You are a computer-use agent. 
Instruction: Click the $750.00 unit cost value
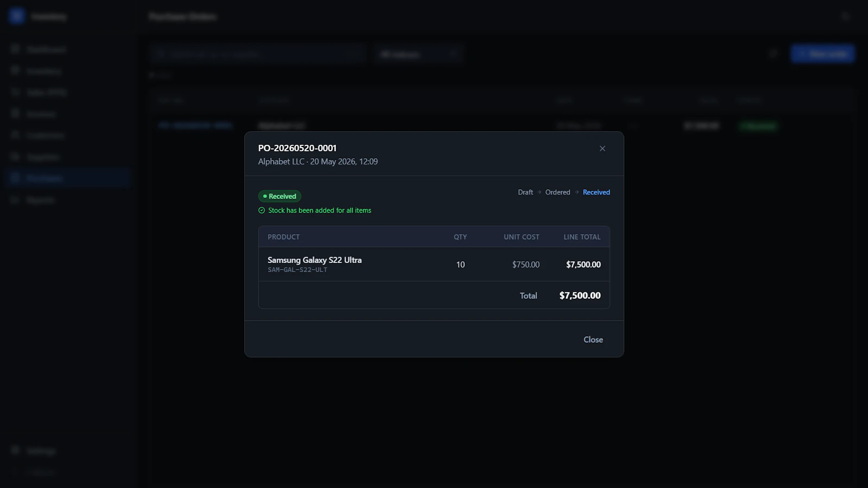click(526, 265)
